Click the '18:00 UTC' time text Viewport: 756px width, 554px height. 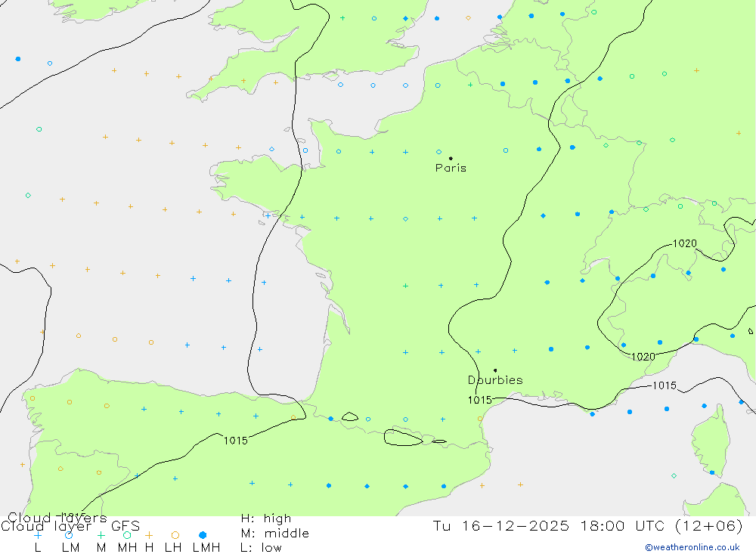pos(624,526)
